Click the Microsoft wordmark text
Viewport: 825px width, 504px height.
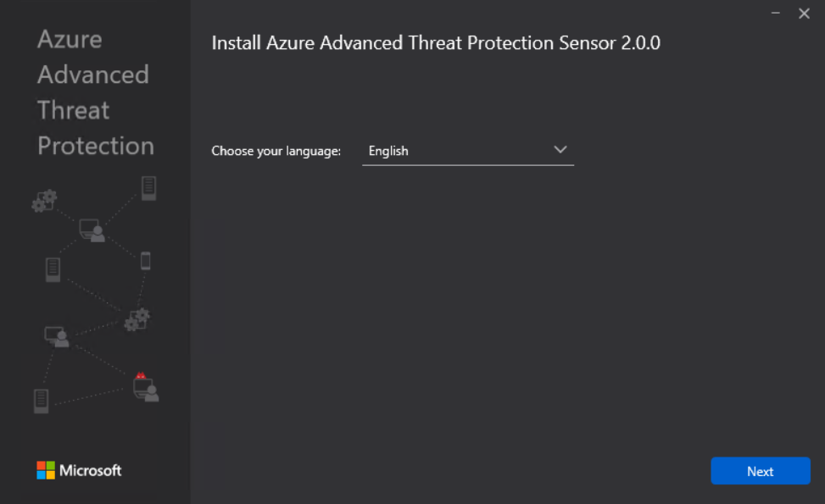point(91,470)
